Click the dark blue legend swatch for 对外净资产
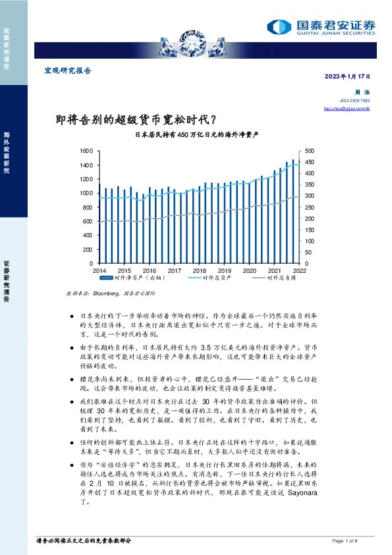This screenshot has width=392, height=555. click(106, 278)
